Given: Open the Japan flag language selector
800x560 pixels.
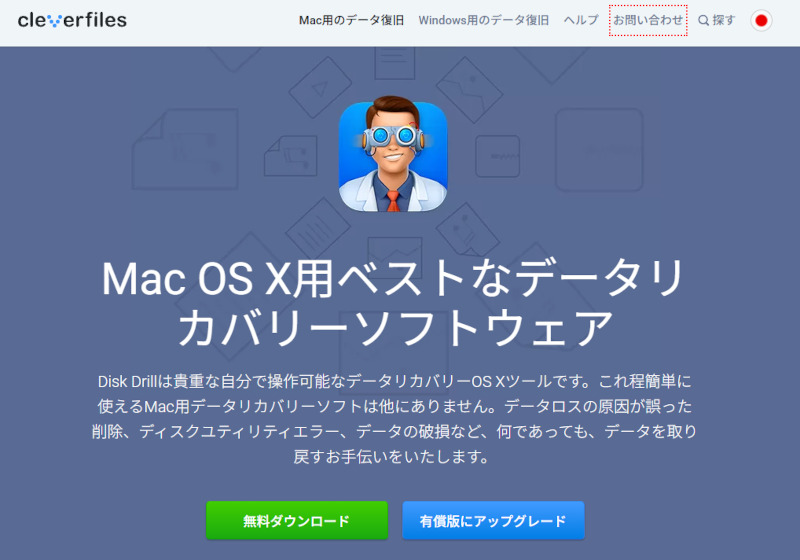Looking at the screenshot, I should pyautogui.click(x=761, y=20).
